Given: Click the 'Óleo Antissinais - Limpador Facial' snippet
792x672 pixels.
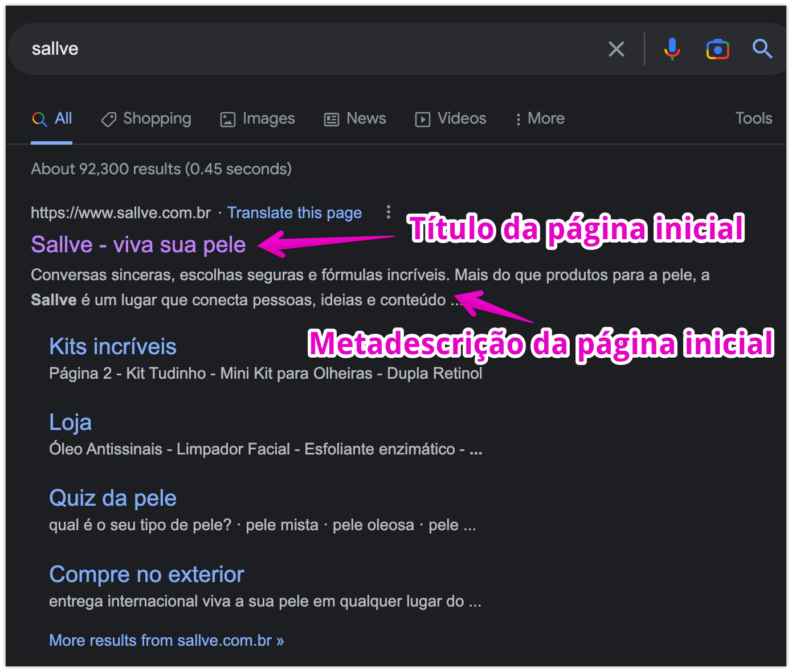Looking at the screenshot, I should [x=266, y=449].
